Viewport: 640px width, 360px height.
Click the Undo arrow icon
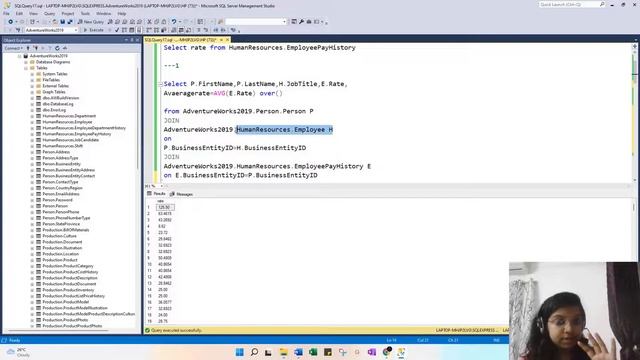(x=174, y=22)
